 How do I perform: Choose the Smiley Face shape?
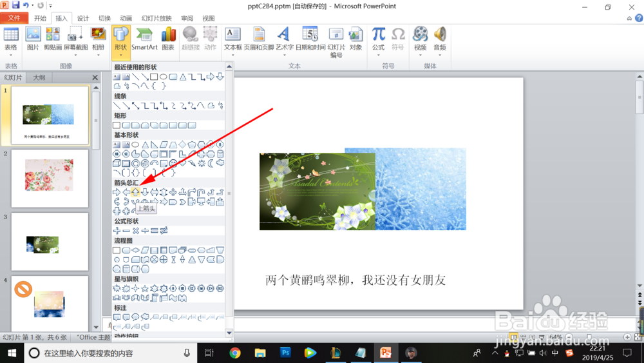[173, 163]
